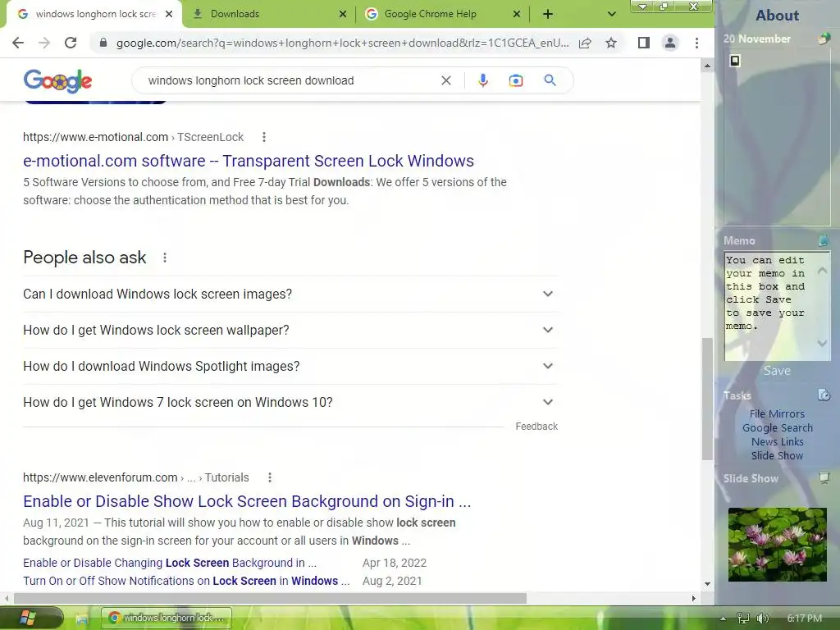Click the sidebar Slide Show section icon
840x630 pixels.
[x=824, y=477]
